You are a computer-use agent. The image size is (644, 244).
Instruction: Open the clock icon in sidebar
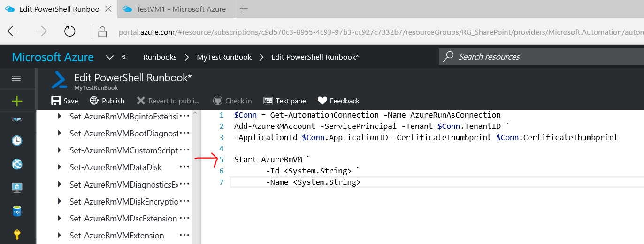[17, 140]
